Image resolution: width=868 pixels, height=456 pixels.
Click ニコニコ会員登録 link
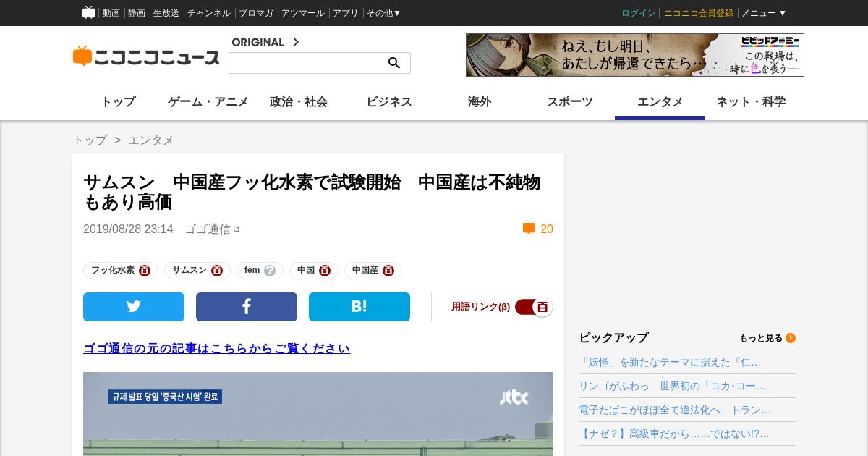pyautogui.click(x=699, y=13)
